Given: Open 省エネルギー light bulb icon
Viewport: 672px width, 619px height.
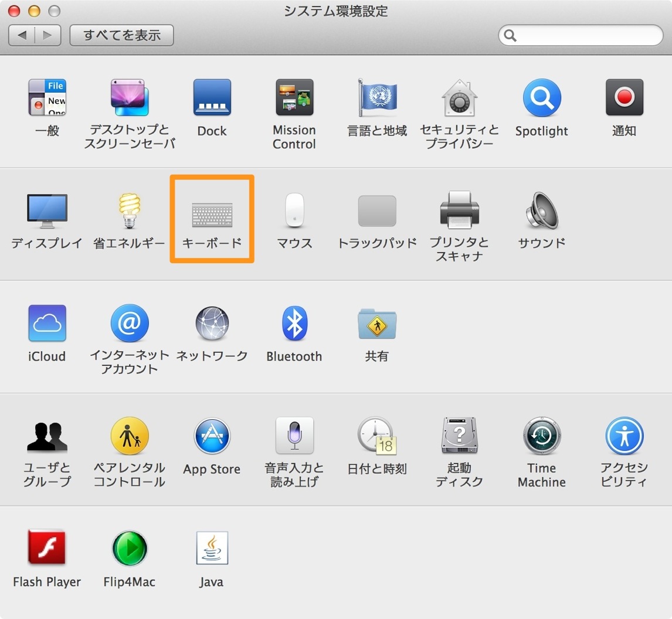Looking at the screenshot, I should point(130,210).
